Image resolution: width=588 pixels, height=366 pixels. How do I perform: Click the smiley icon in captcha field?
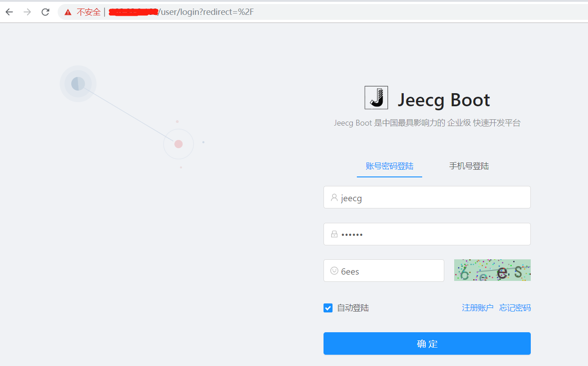pos(333,271)
